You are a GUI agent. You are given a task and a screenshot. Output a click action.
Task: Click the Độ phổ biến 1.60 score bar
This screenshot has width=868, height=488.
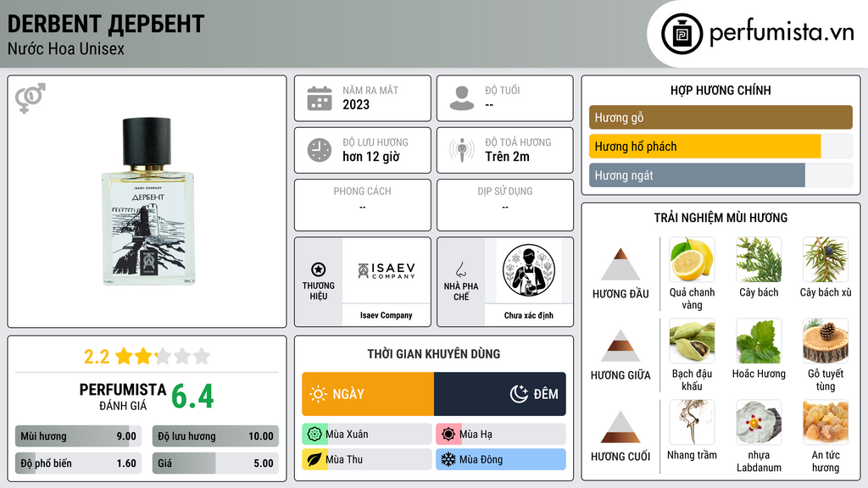(78, 463)
